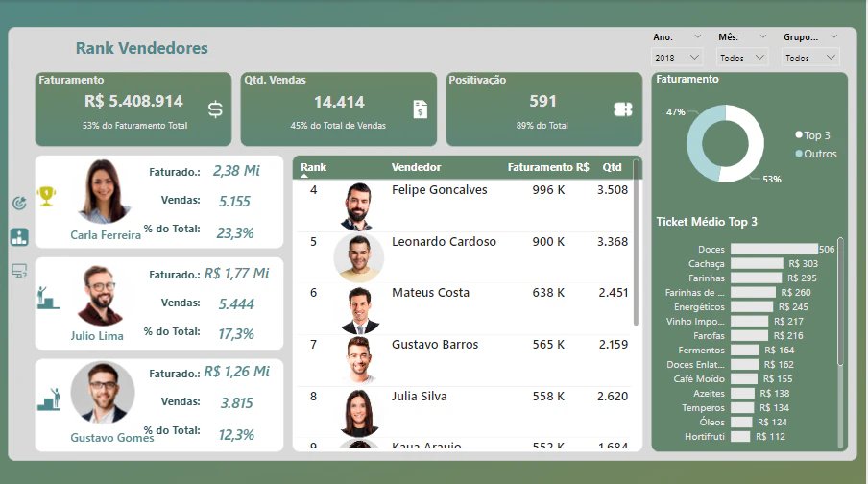The height and width of the screenshot is (484, 868).
Task: Open the Grupo Todos dropdown
Action: 810,58
